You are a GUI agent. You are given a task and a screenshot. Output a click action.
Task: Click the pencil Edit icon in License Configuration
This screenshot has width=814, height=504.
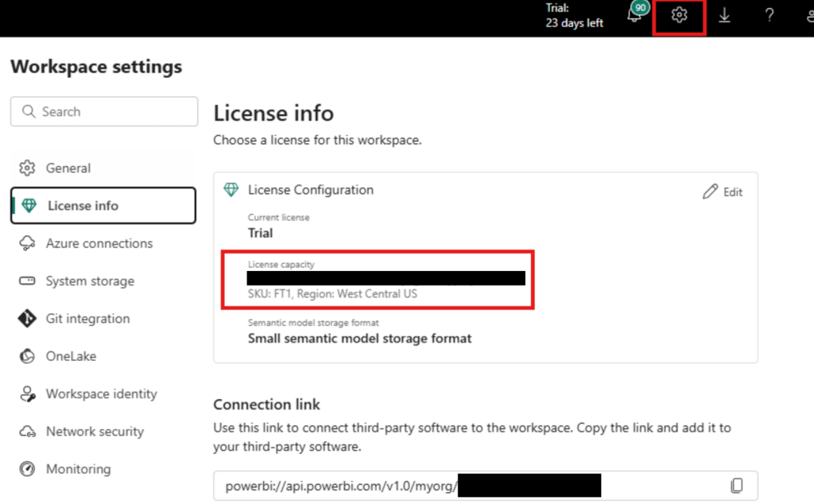click(x=710, y=192)
